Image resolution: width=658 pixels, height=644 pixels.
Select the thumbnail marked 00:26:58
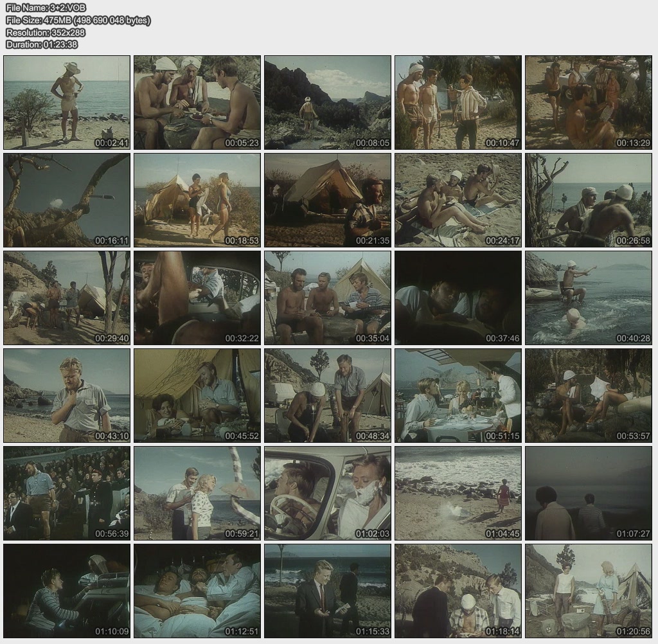click(589, 201)
